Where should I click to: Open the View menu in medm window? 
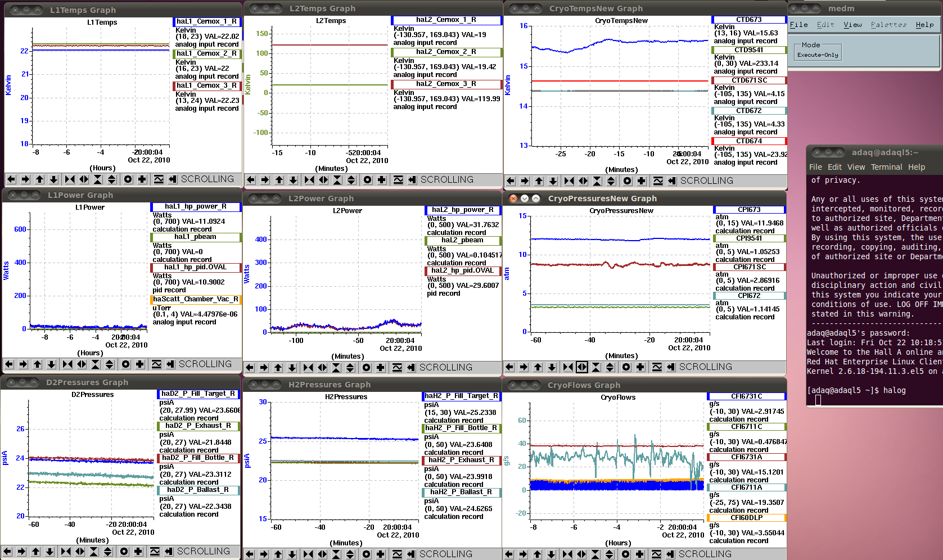coord(852,25)
